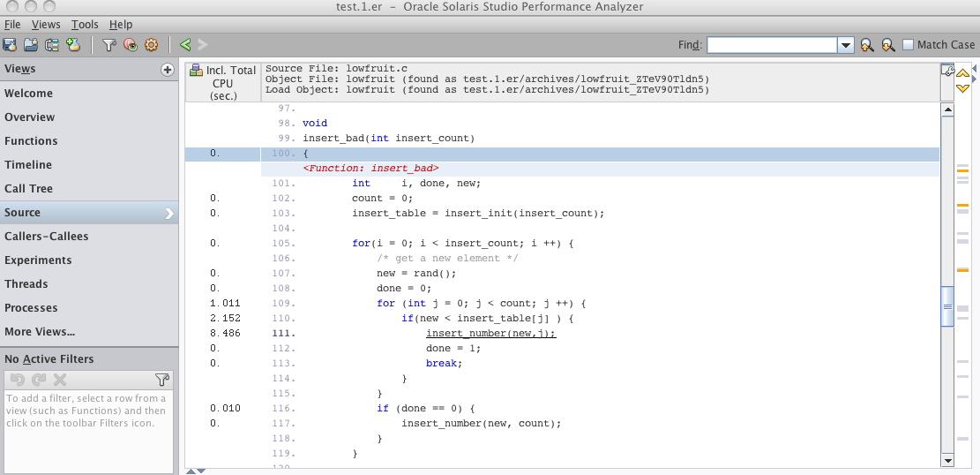Click the undo filter icon
The image size is (980, 475).
tap(18, 380)
